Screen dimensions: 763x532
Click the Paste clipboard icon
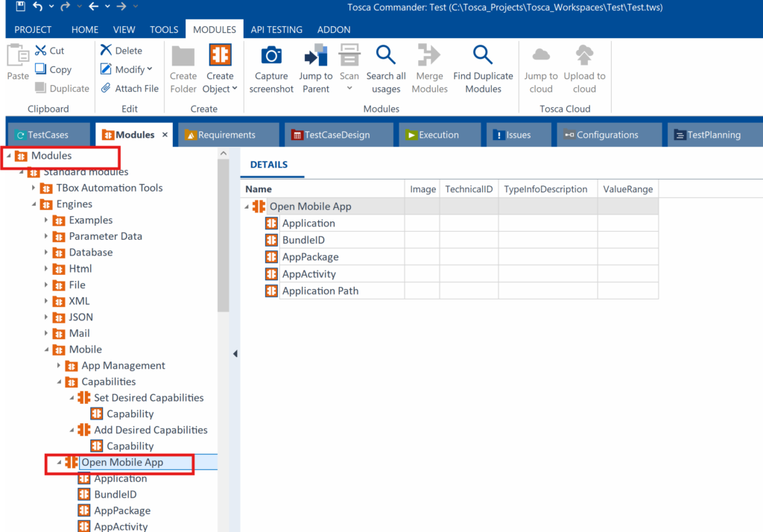coord(18,55)
